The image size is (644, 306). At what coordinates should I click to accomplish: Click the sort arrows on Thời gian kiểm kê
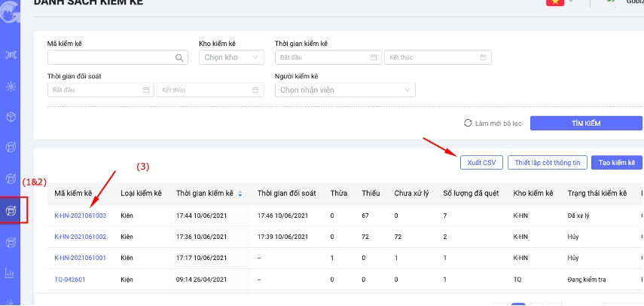pyautogui.click(x=240, y=194)
